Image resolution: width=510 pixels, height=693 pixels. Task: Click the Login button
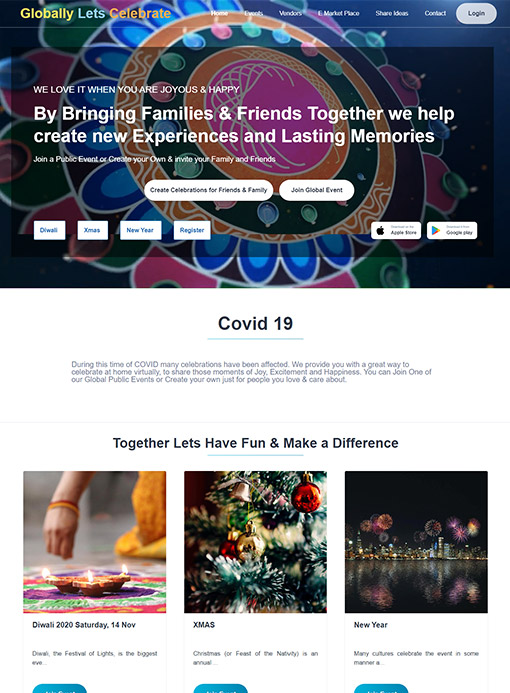pyautogui.click(x=476, y=13)
